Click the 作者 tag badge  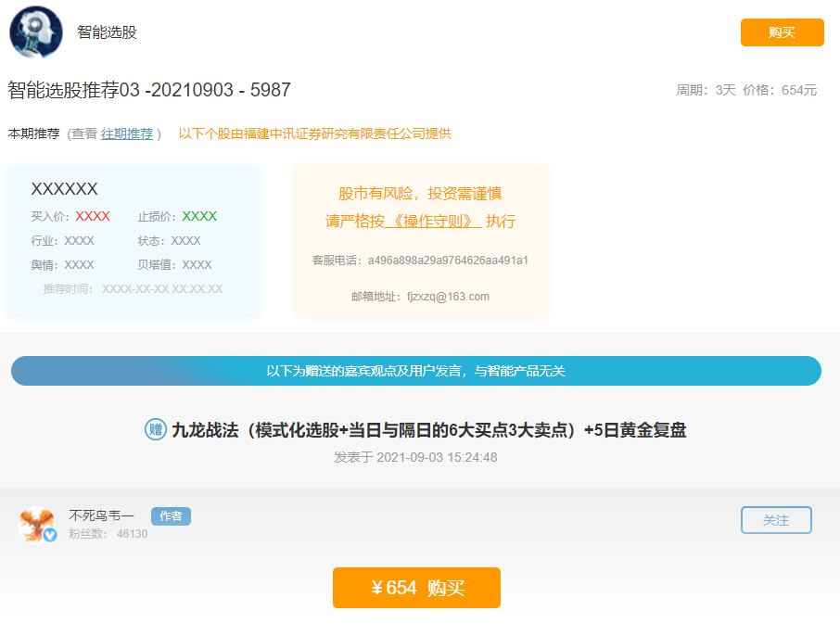coord(171,516)
